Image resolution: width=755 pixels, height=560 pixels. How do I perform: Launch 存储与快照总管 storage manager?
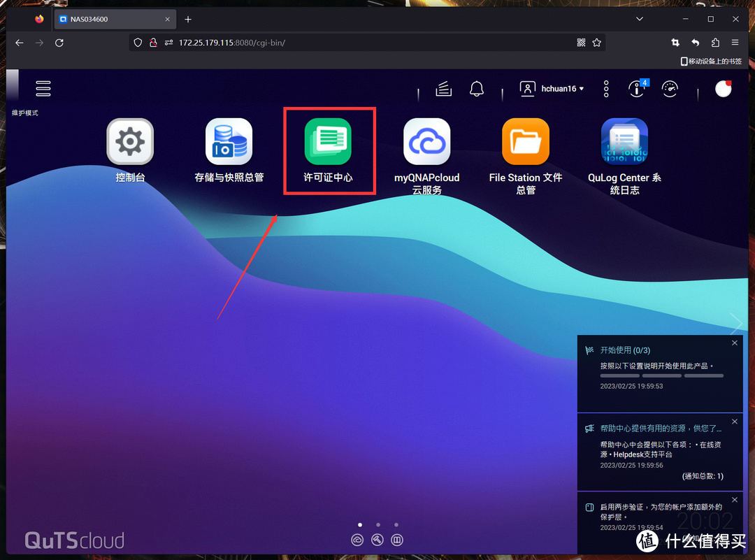click(x=229, y=150)
